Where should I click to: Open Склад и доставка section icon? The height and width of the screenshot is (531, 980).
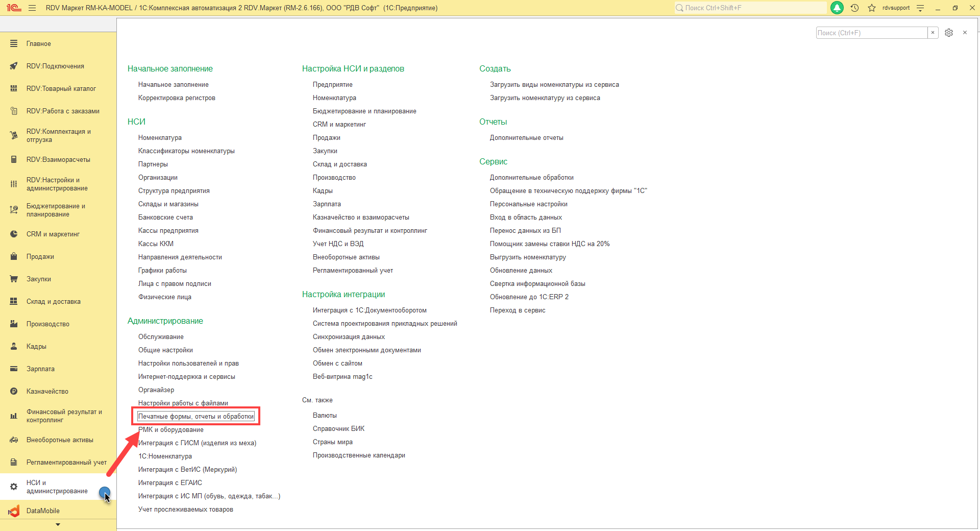14,302
